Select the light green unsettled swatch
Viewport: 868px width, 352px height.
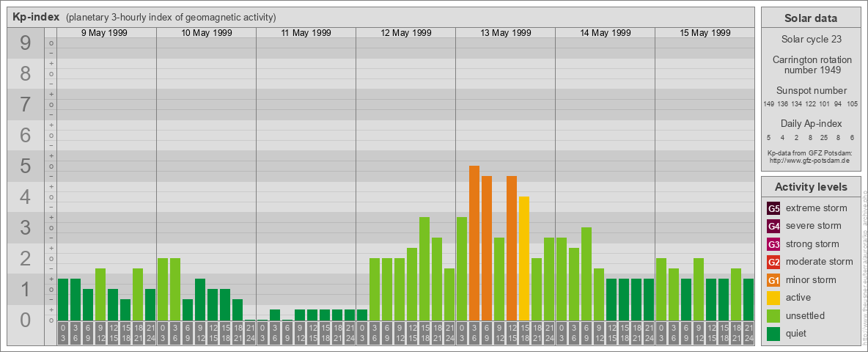(x=773, y=315)
